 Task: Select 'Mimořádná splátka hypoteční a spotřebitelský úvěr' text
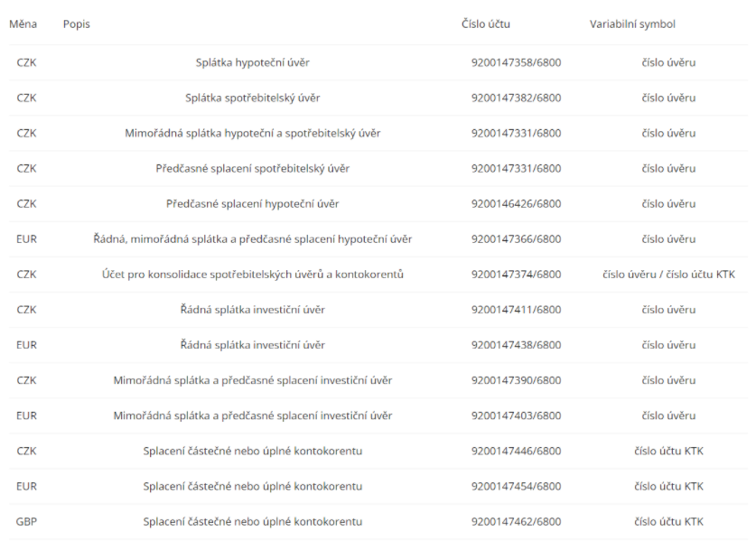pyautogui.click(x=253, y=133)
